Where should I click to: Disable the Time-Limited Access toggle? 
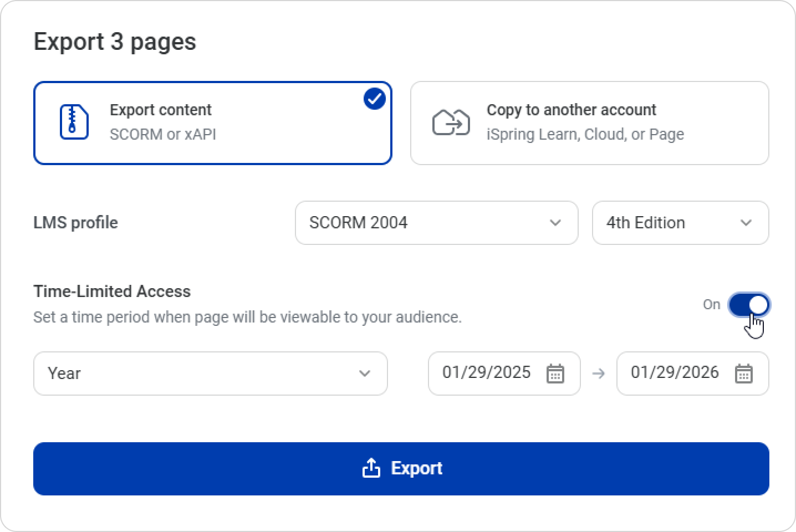coord(749,305)
